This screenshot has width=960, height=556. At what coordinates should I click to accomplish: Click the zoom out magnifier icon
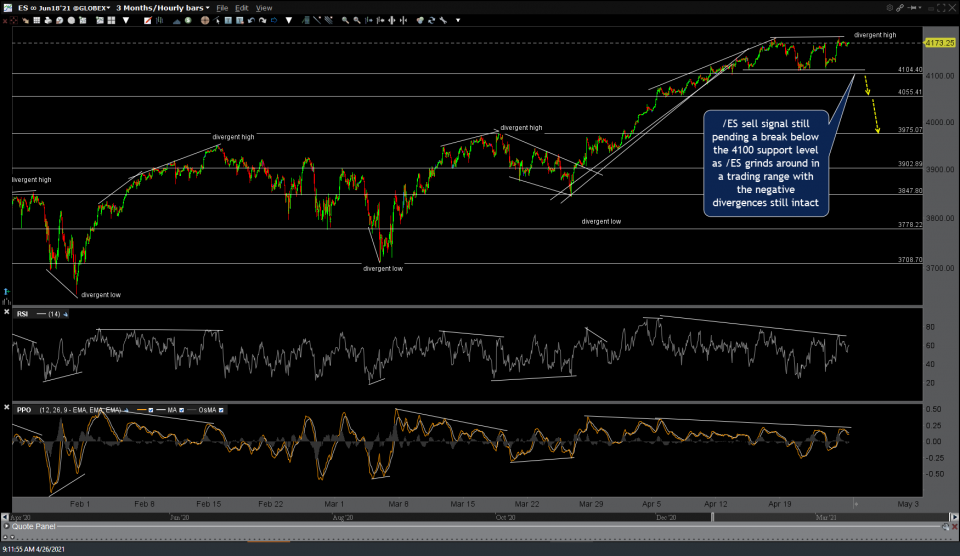(x=357, y=20)
